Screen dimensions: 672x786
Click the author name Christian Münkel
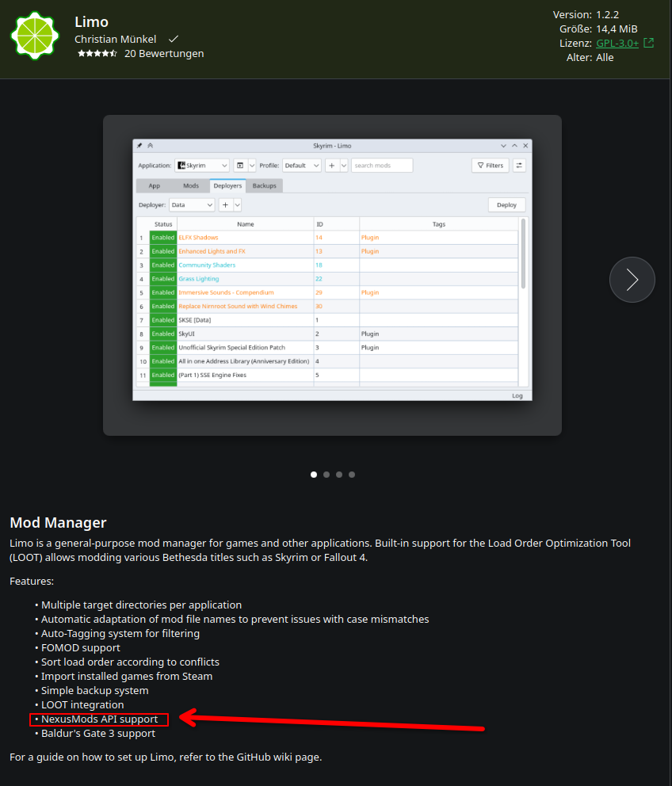[x=116, y=39]
